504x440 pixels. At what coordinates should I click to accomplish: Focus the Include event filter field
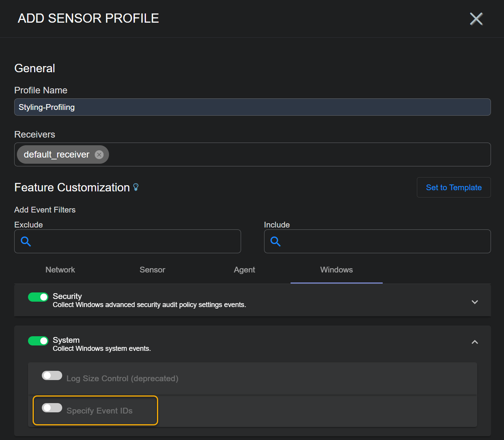coord(384,241)
